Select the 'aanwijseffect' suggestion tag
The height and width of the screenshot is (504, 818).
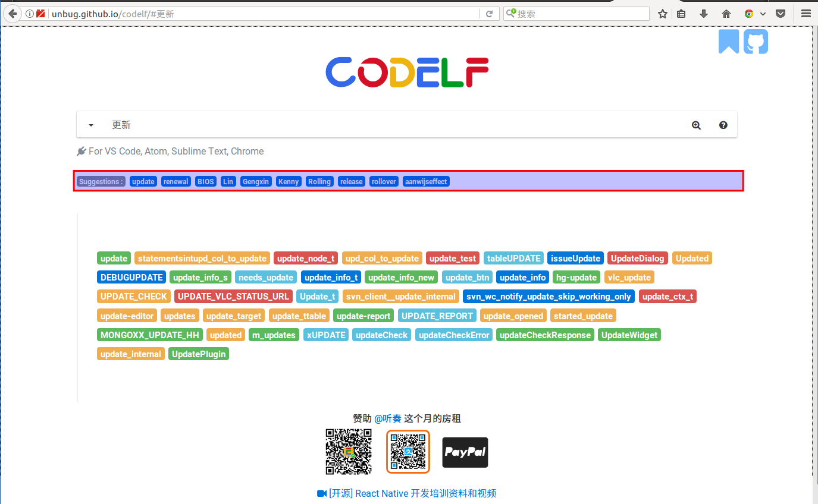pyautogui.click(x=427, y=181)
